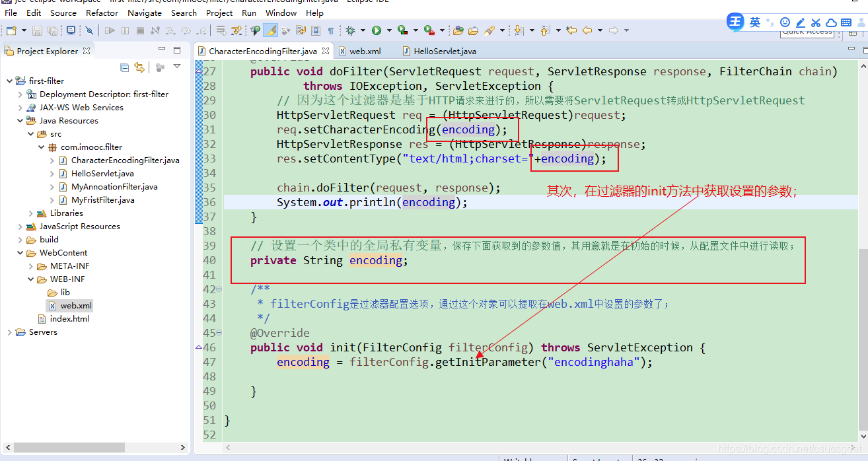Click the input method pen icon
The image size is (868, 461).
click(x=800, y=22)
